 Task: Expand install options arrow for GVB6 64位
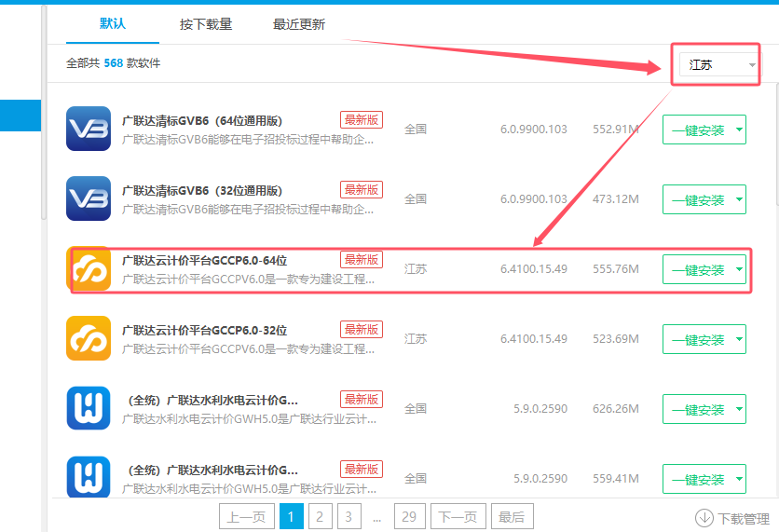[x=739, y=130]
